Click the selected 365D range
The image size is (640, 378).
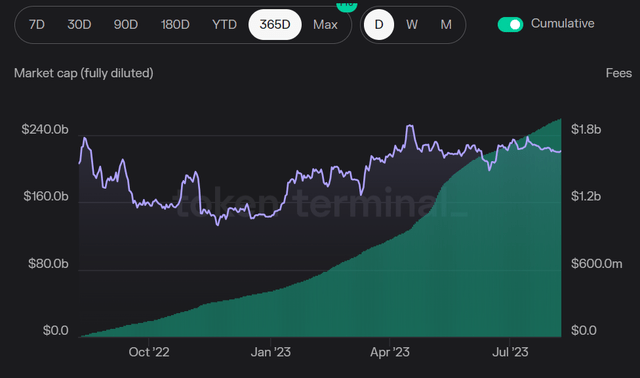[275, 24]
